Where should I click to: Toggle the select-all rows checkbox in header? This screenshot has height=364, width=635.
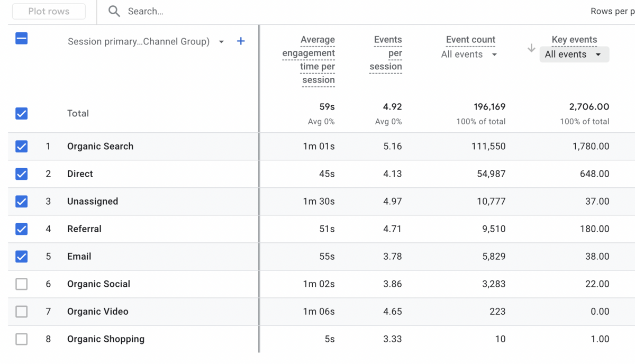(x=22, y=39)
